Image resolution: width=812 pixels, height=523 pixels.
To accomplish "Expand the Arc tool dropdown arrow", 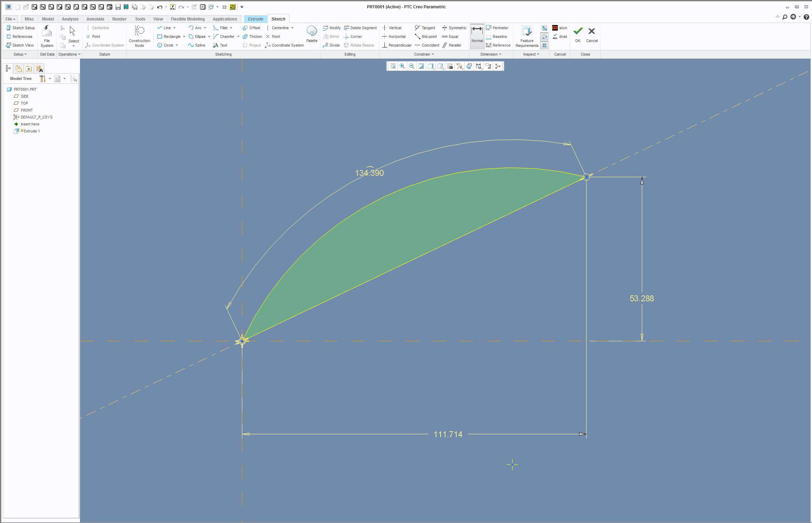I will coord(205,28).
